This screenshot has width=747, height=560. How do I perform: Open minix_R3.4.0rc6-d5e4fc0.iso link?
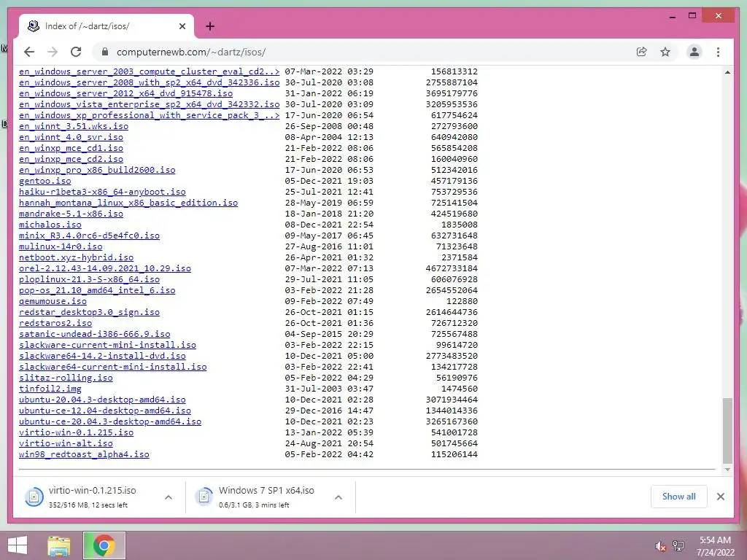tap(89, 236)
